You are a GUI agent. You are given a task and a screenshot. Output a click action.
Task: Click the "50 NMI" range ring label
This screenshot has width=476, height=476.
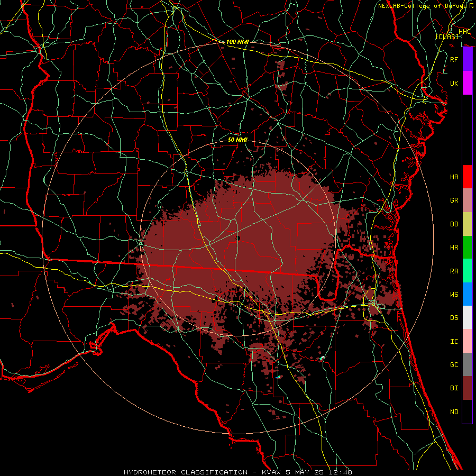click(237, 140)
